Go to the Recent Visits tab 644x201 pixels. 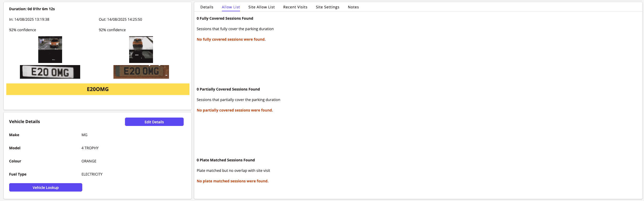(x=295, y=7)
